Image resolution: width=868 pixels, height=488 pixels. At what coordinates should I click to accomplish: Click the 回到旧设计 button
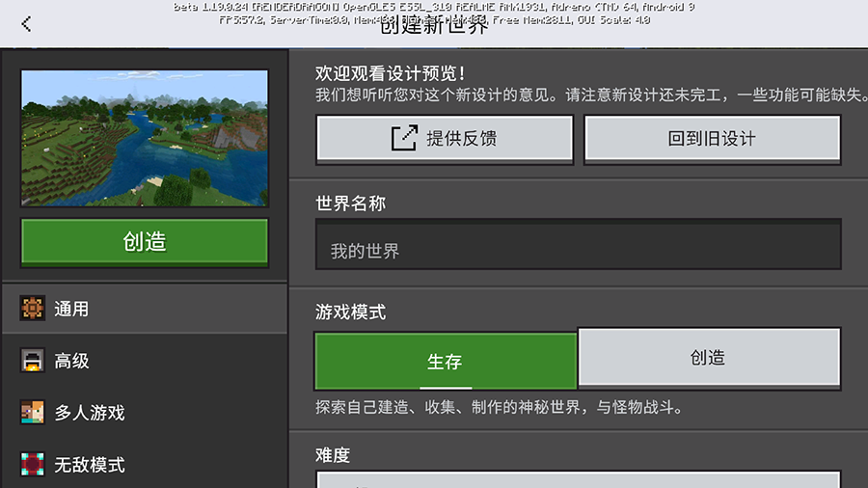pos(712,138)
